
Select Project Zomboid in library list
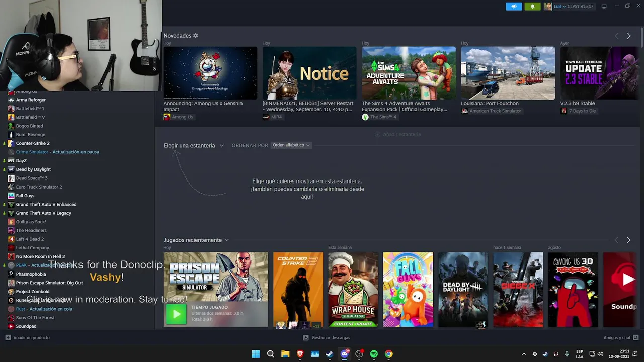pos(33,291)
